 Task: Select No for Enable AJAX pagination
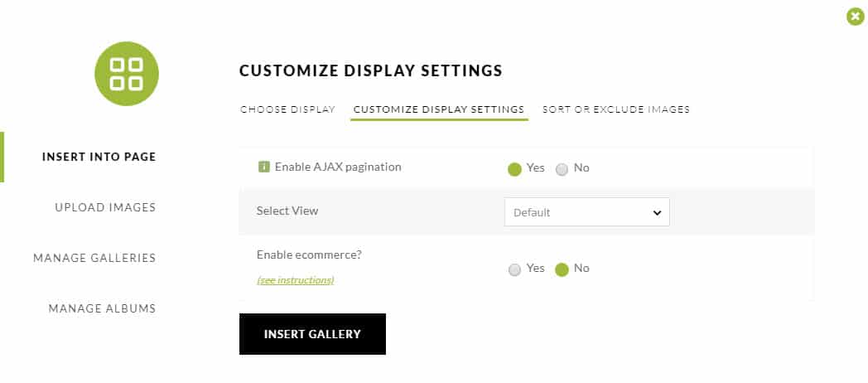click(x=562, y=169)
